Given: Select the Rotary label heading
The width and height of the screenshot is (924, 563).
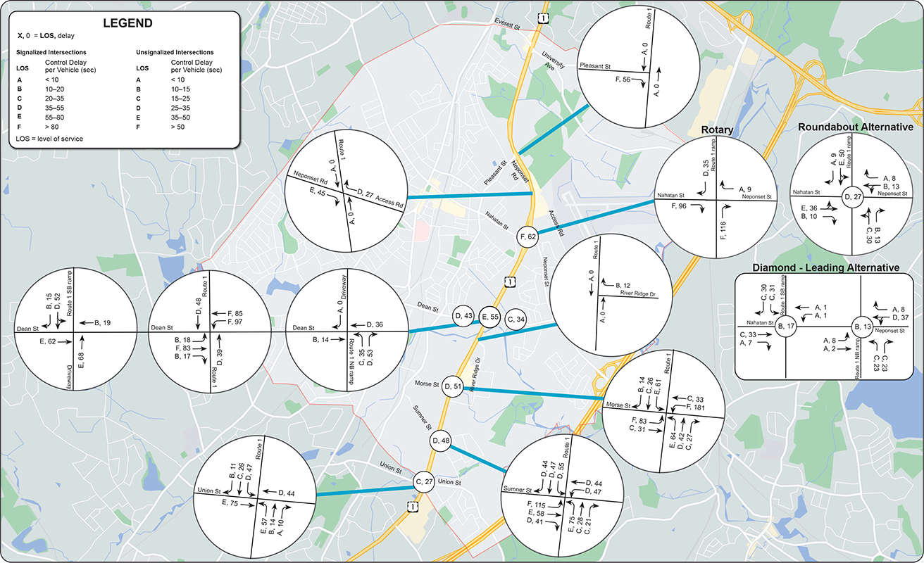Looking at the screenshot, I should coord(717,130).
